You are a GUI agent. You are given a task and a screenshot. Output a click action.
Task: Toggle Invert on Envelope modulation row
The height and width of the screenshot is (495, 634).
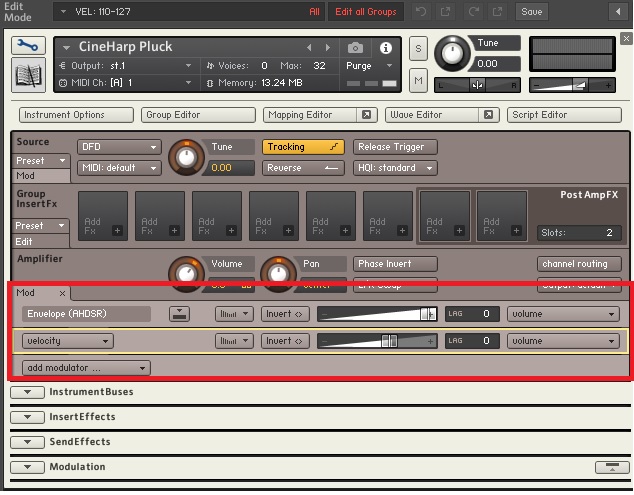click(x=285, y=314)
